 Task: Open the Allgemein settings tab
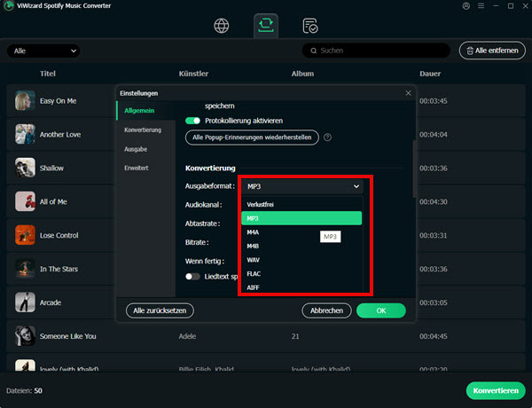[146, 111]
